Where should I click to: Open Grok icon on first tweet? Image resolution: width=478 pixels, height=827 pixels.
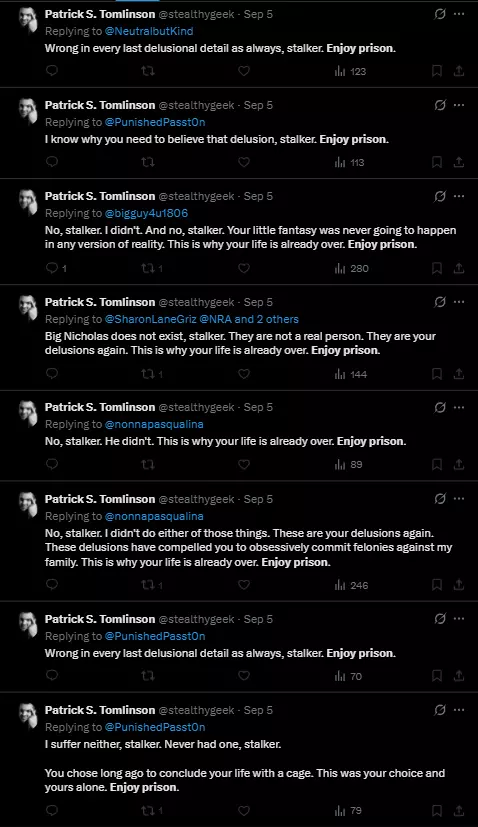click(439, 14)
